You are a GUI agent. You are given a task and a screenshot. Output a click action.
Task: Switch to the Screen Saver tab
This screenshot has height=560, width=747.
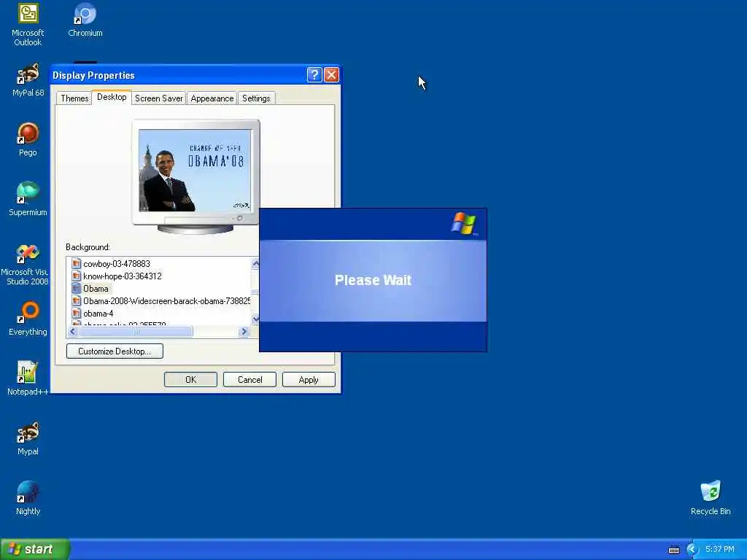point(158,98)
